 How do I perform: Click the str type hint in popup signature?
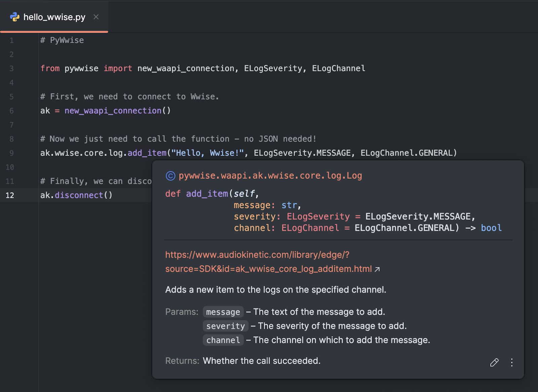point(289,205)
